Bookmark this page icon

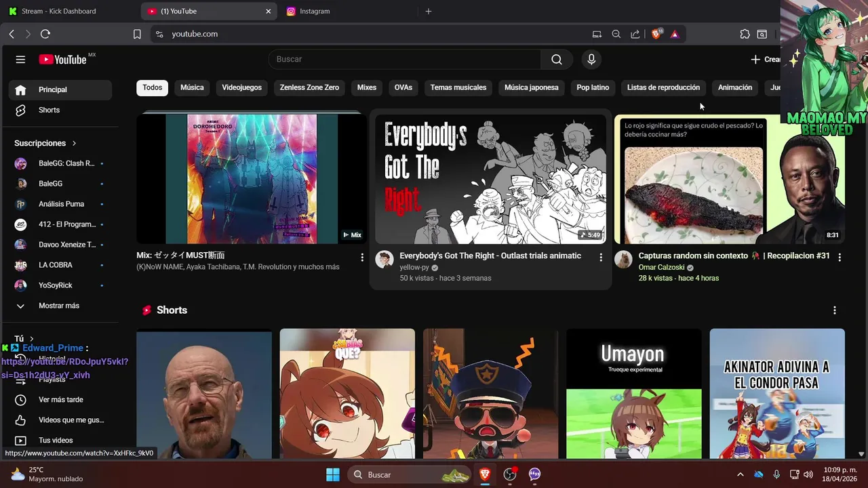[x=137, y=34]
